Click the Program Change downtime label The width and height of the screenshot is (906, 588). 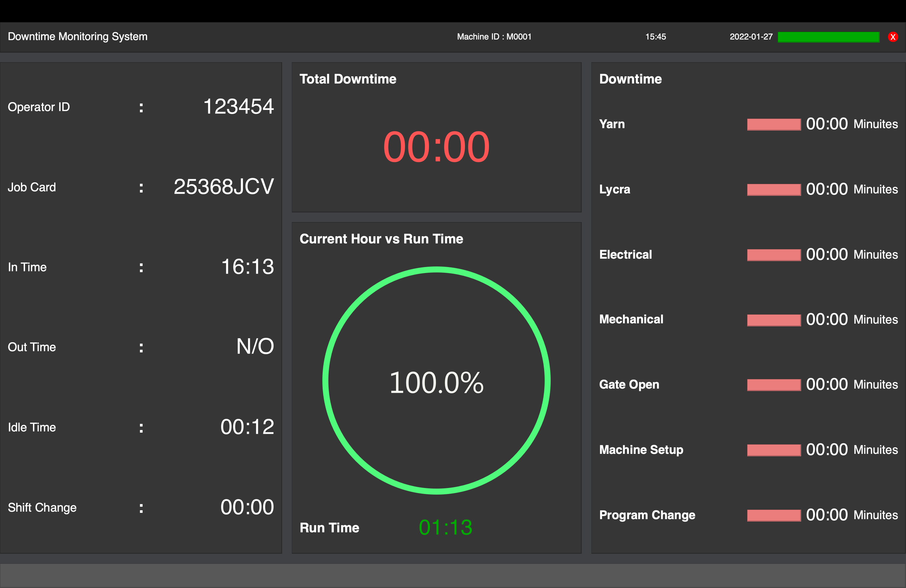point(647,515)
